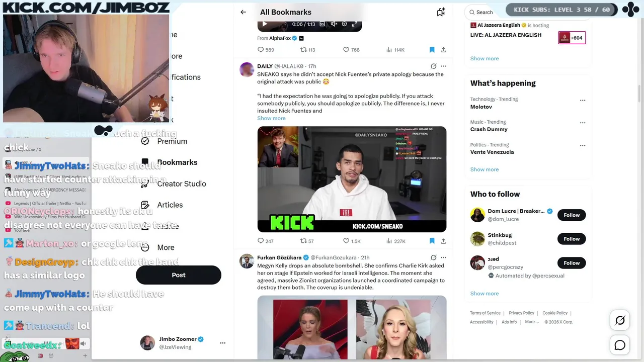Viewport: 644px width, 362px height.
Task: Go back using the arrow beside All Bookmarks
Action: point(243,12)
